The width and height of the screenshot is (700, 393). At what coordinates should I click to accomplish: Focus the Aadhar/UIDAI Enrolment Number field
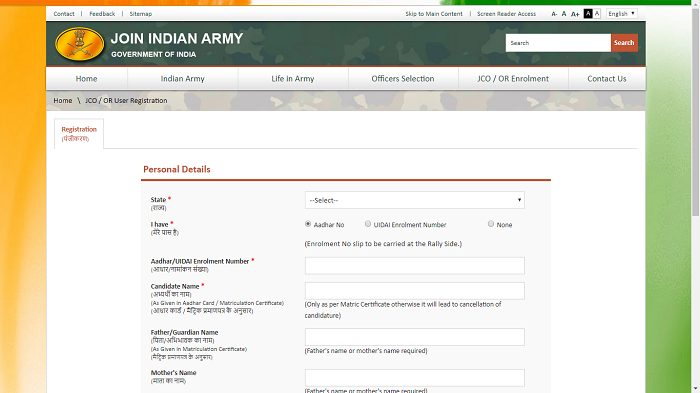415,266
